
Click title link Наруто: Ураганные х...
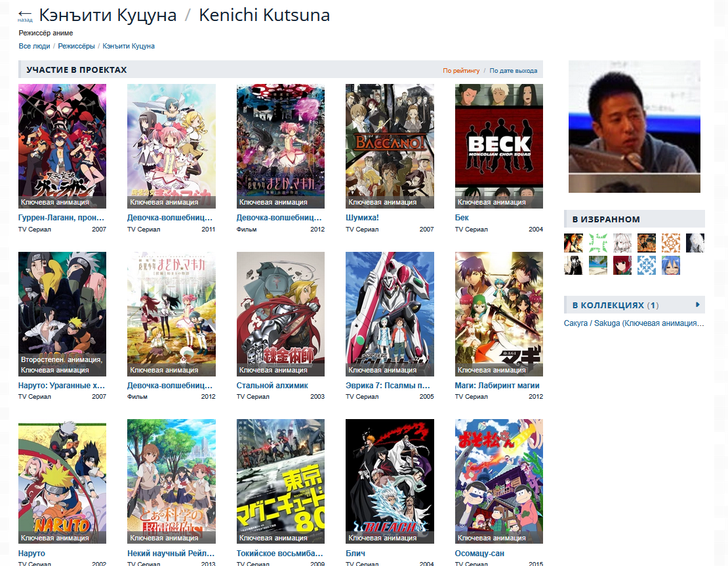click(61, 386)
